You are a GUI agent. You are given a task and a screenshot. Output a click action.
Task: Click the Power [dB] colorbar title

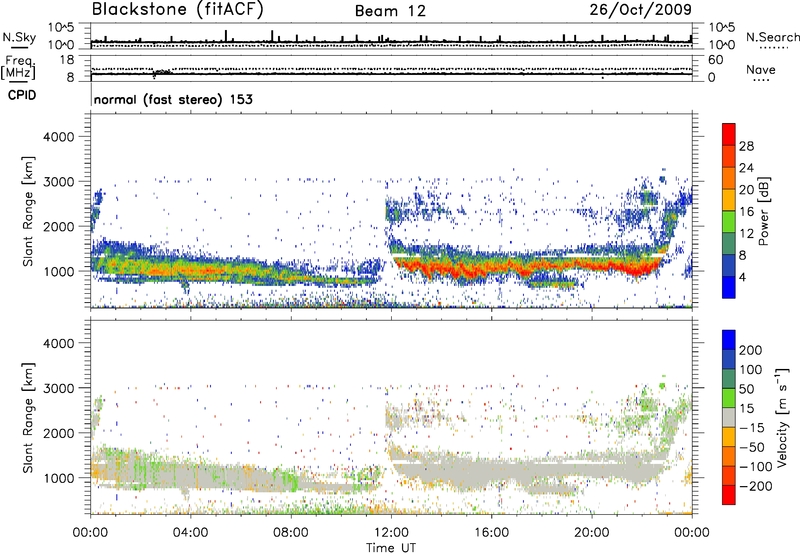pyautogui.click(x=763, y=211)
